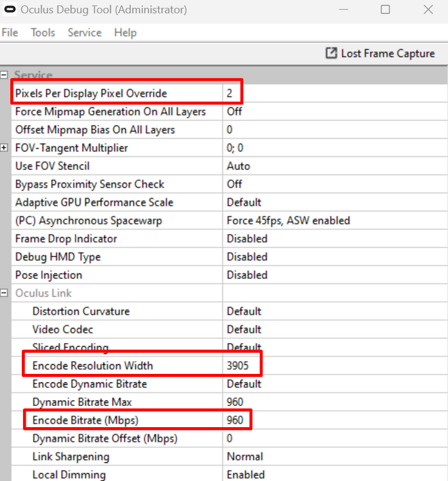Viewport: 448px width, 481px height.
Task: Select the Debug HMD Type label
Action: point(58,257)
